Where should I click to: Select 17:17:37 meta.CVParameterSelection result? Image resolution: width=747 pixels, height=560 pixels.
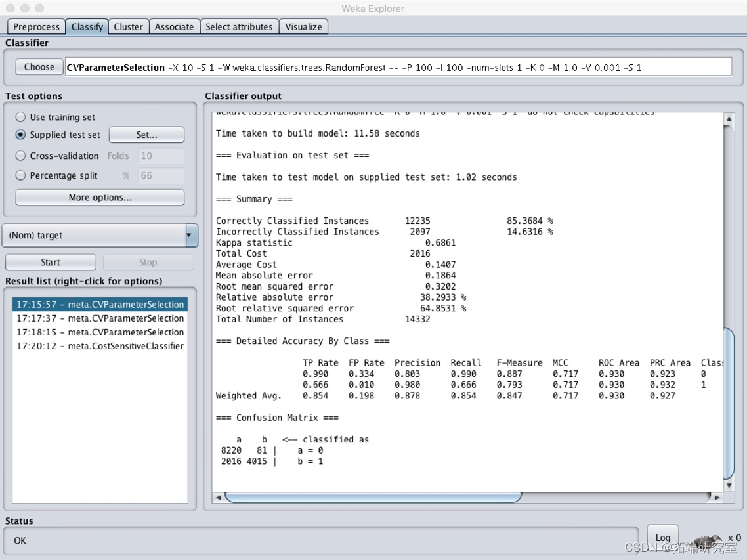pyautogui.click(x=100, y=318)
